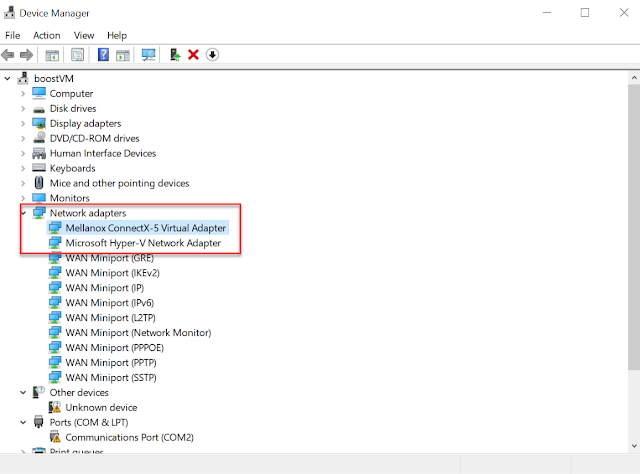
Task: Collapse the Other devices category
Action: 23,392
